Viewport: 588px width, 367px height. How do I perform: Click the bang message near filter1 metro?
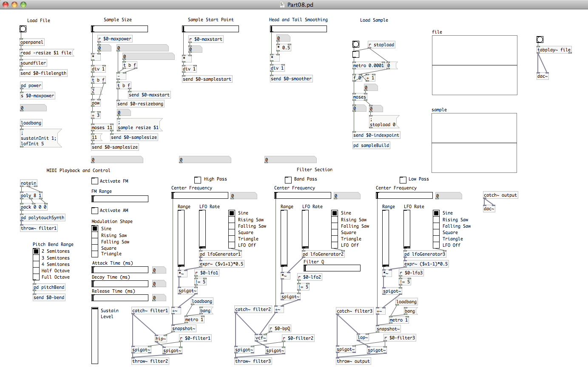point(206,311)
